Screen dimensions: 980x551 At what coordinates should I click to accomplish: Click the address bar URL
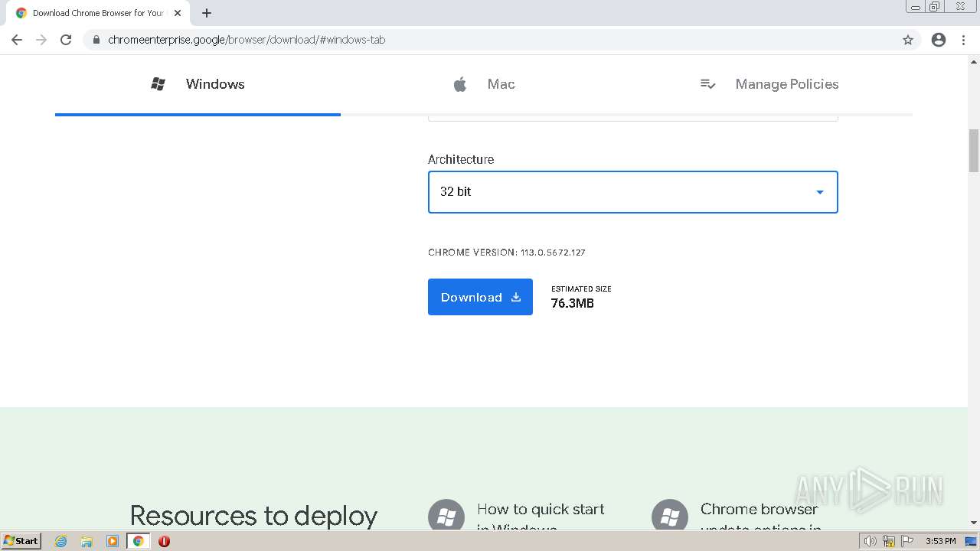(x=247, y=40)
